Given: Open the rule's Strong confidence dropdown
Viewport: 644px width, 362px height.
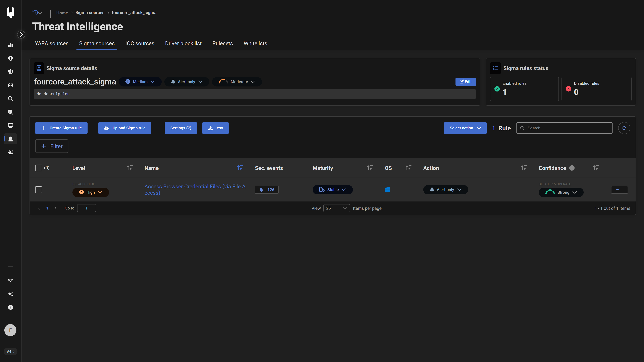Looking at the screenshot, I should coord(561,192).
